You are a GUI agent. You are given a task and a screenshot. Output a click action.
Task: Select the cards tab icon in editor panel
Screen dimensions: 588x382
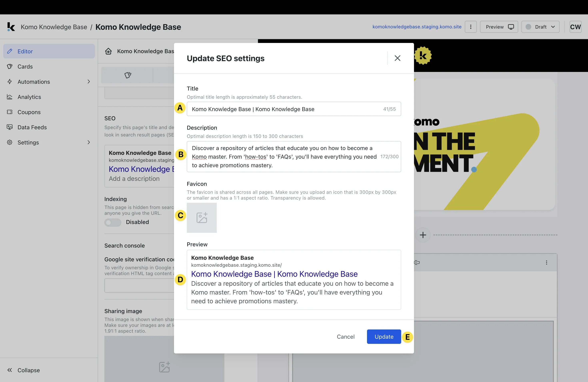click(127, 75)
